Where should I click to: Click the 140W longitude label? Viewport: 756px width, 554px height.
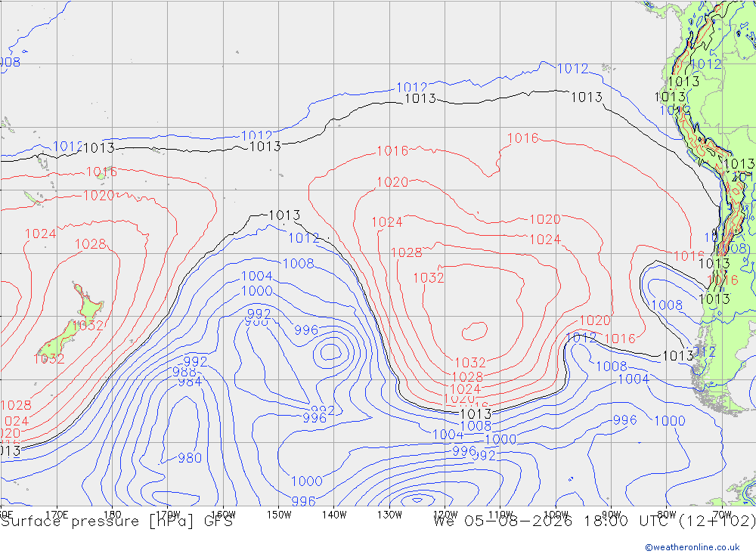(x=334, y=515)
